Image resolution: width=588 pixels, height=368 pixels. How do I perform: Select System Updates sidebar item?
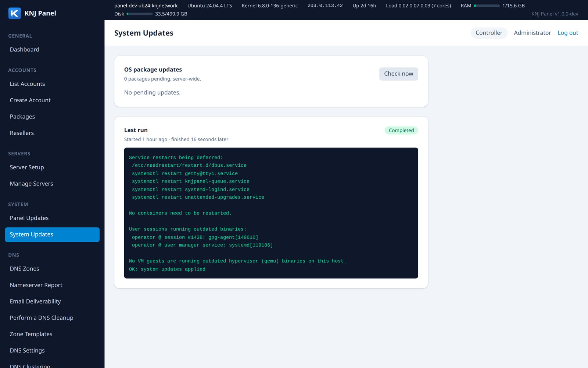[x=52, y=234]
